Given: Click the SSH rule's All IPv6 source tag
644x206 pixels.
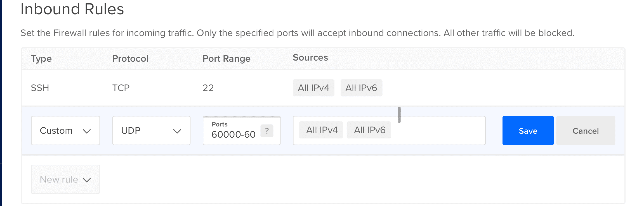Looking at the screenshot, I should pyautogui.click(x=361, y=88).
